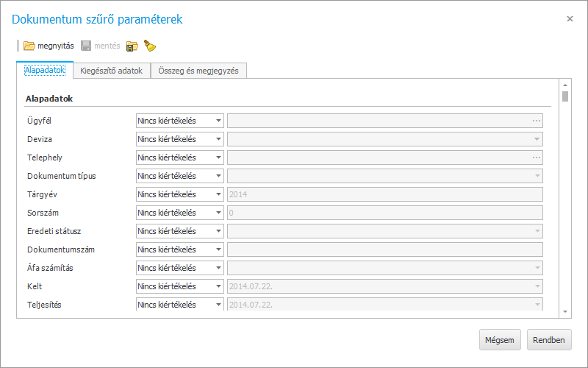The height and width of the screenshot is (368, 588).
Task: Open the Kelt date picker dropdown
Action: tap(537, 286)
